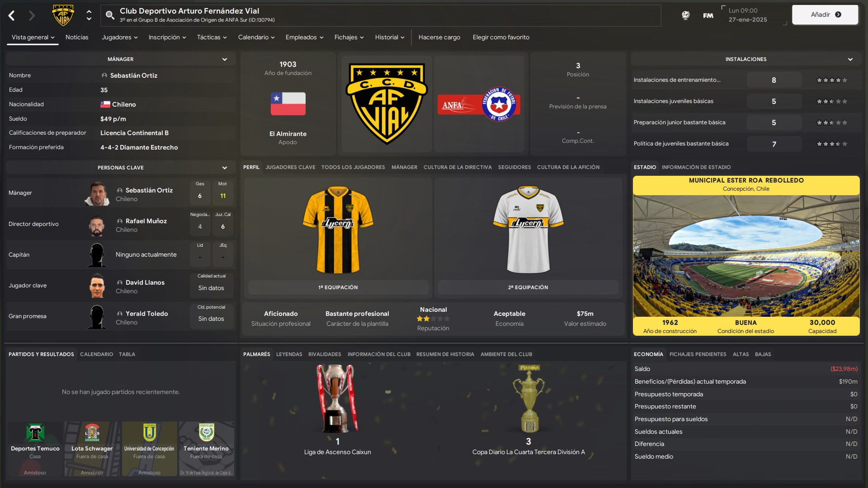Click Lota Schwager fixture badge

[92, 432]
